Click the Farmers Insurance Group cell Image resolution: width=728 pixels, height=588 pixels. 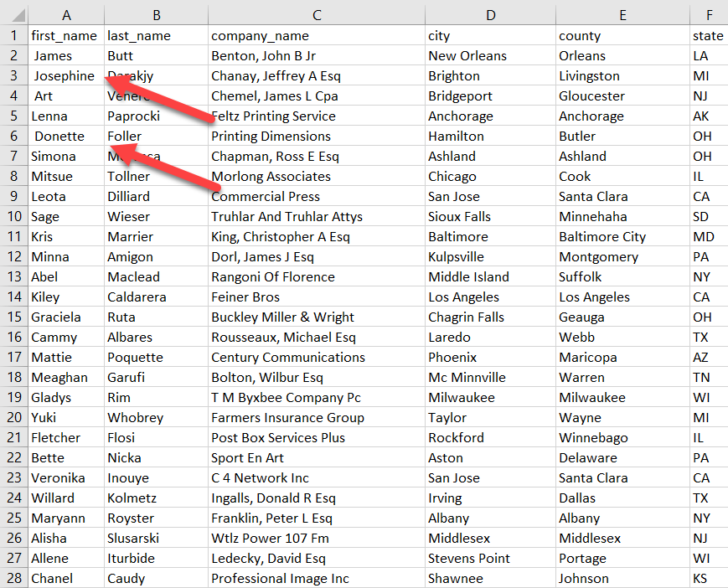[x=287, y=418]
